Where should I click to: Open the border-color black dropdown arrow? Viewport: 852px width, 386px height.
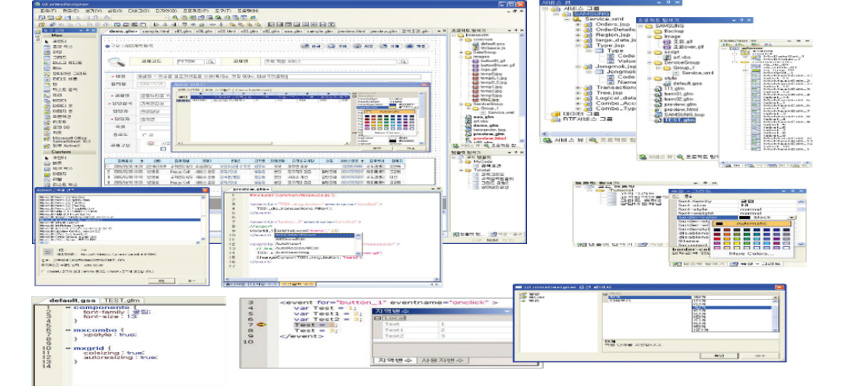791,217
